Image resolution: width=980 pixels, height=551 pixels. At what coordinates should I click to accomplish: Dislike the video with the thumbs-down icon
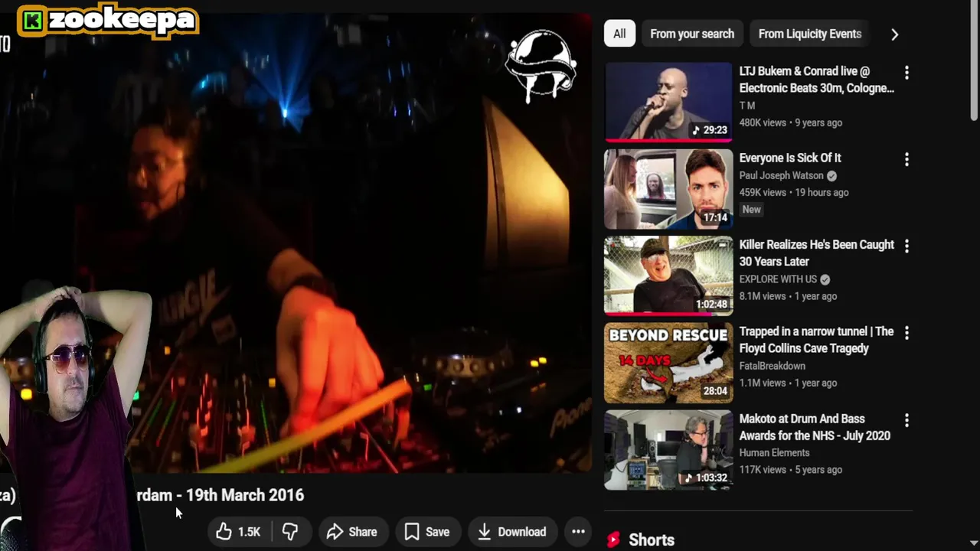click(x=290, y=532)
